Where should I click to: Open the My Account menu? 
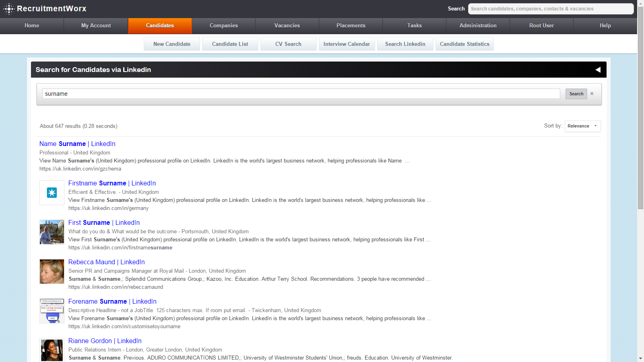[x=96, y=26]
